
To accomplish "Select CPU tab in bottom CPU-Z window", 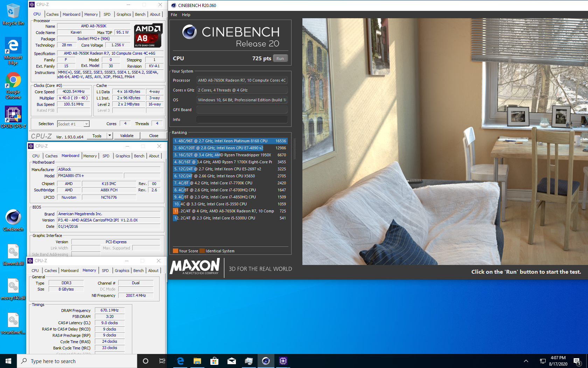I will [x=35, y=271].
